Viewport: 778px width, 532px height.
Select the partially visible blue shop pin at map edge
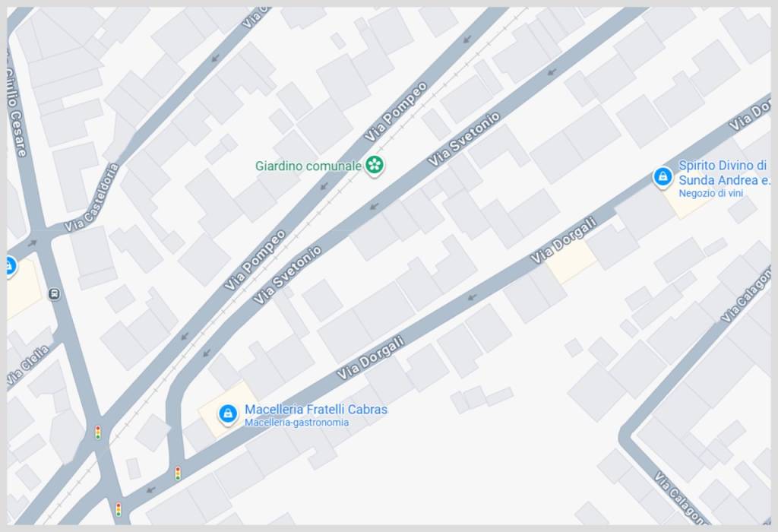click(x=11, y=266)
